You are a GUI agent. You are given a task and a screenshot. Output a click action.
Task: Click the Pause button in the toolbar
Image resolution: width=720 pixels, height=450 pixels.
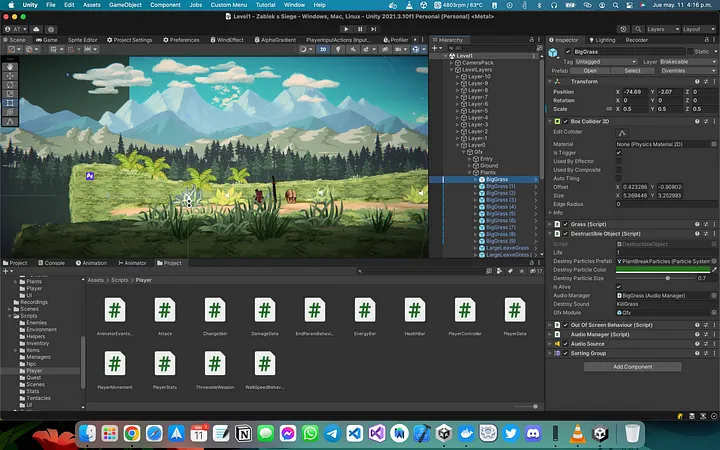point(360,29)
